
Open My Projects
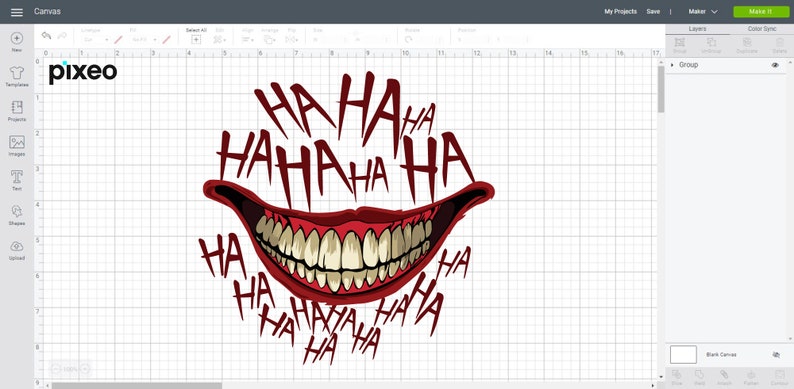pyautogui.click(x=620, y=12)
